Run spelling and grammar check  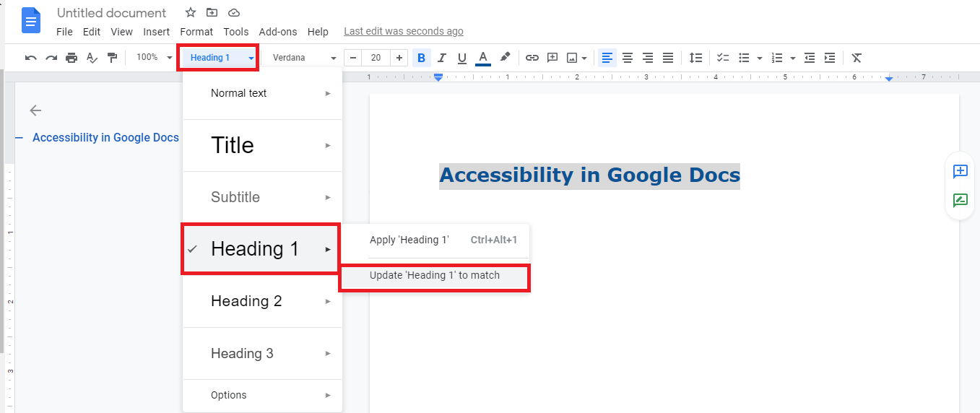(92, 58)
